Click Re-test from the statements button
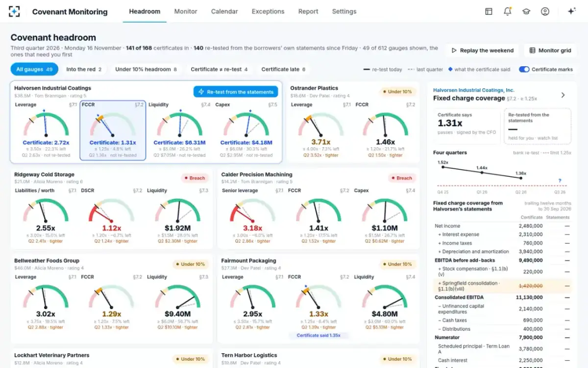The height and width of the screenshot is (368, 588). tap(236, 92)
